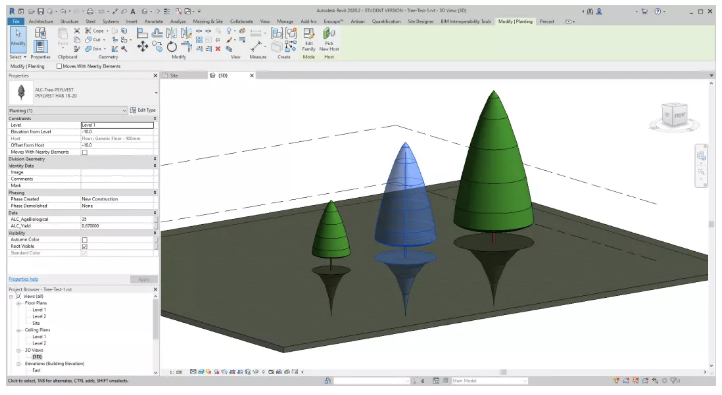722x395 pixels.
Task: Collapse the Floor Plans tree node
Action: click(x=19, y=303)
